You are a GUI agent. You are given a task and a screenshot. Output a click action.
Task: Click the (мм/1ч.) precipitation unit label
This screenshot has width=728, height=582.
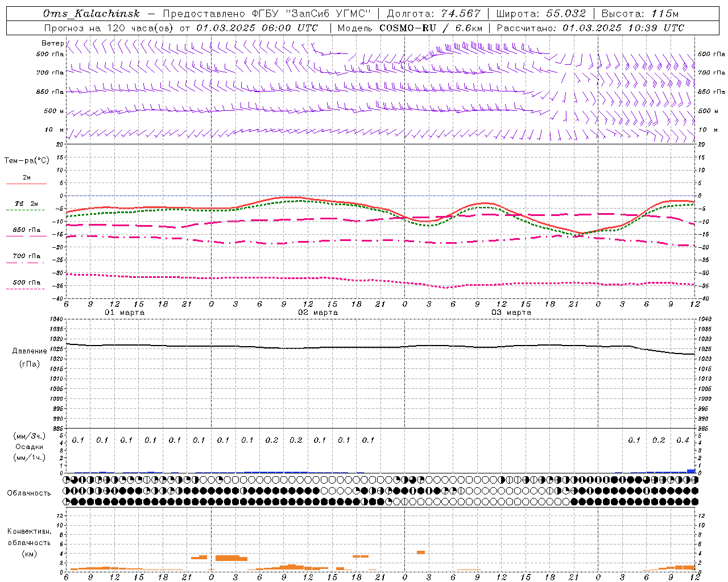(x=30, y=458)
